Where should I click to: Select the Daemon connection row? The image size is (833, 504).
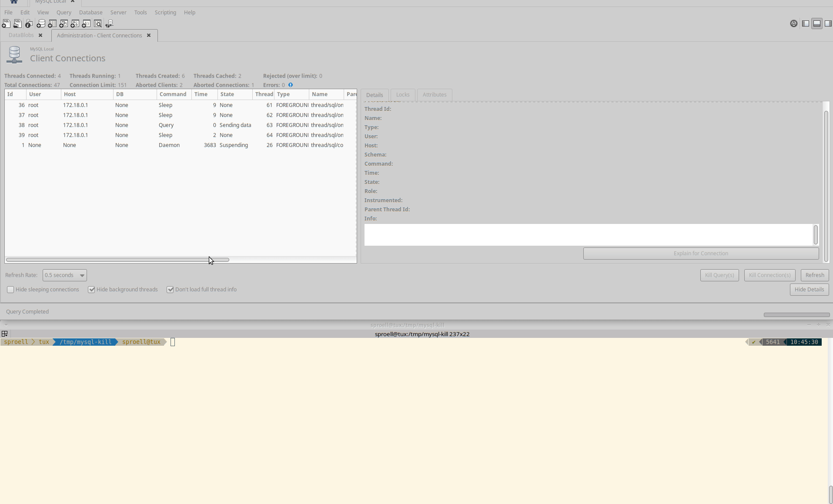[x=181, y=145]
